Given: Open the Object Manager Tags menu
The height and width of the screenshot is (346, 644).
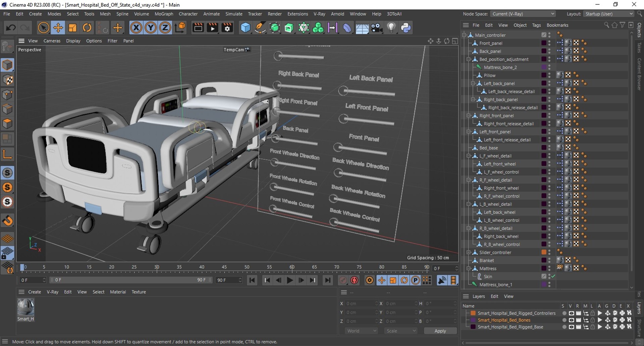Looking at the screenshot, I should (x=536, y=25).
